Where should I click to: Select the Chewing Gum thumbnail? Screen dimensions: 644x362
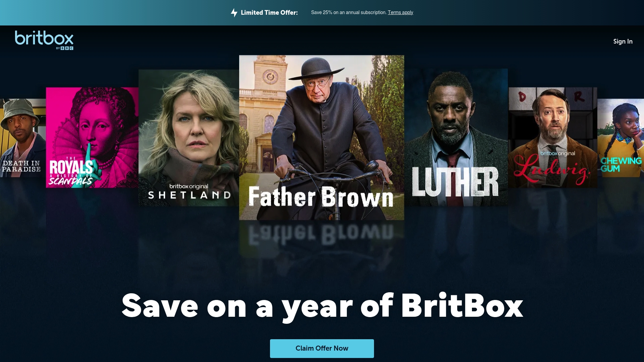pyautogui.click(x=621, y=138)
